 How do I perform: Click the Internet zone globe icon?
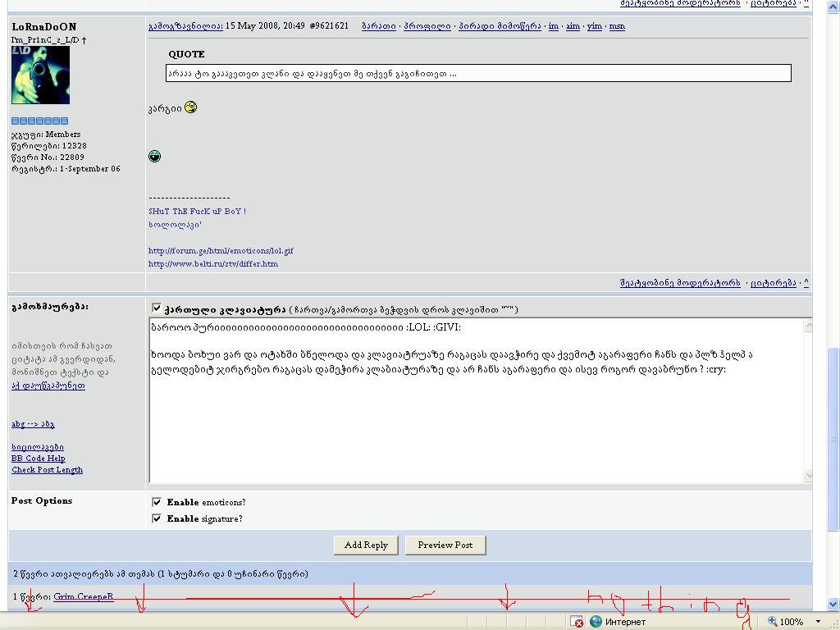click(596, 622)
